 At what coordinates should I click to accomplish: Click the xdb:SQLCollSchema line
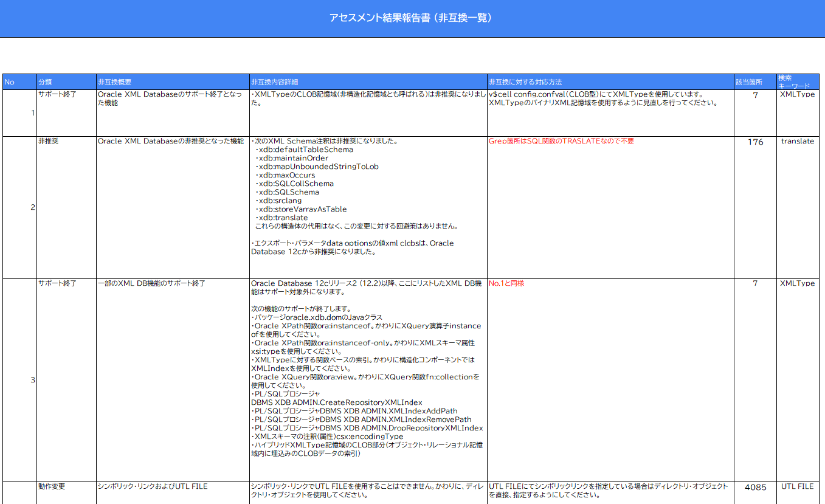tap(294, 184)
